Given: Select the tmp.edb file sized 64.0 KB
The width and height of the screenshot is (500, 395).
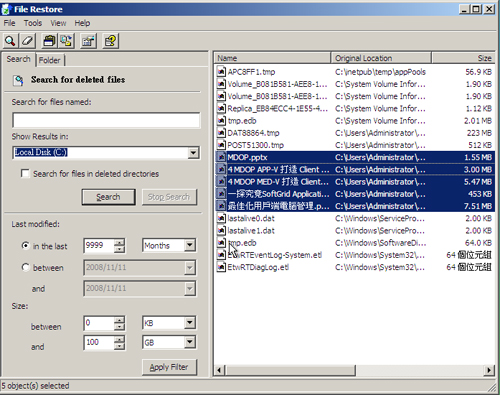Looking at the screenshot, I should [355, 243].
